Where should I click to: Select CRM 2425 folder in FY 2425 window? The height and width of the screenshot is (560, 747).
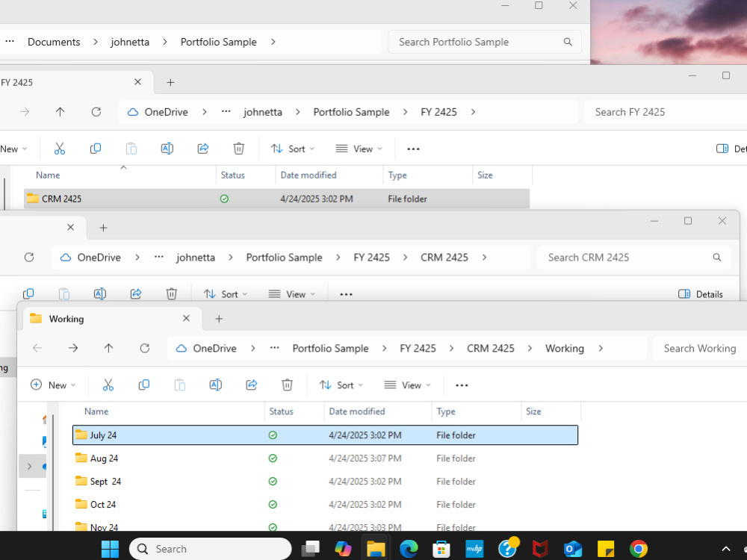pyautogui.click(x=276, y=199)
